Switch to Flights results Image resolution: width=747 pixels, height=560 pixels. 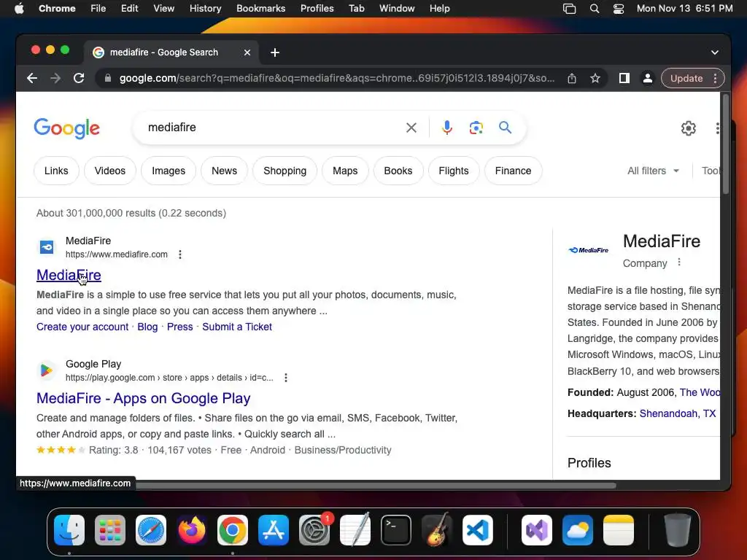click(x=454, y=171)
